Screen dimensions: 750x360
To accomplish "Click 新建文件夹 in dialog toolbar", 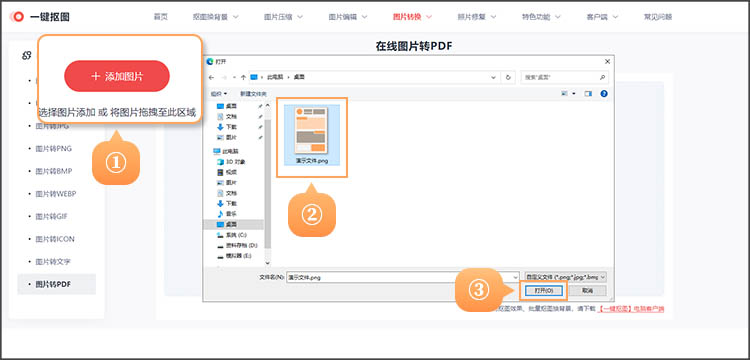I will click(x=253, y=94).
